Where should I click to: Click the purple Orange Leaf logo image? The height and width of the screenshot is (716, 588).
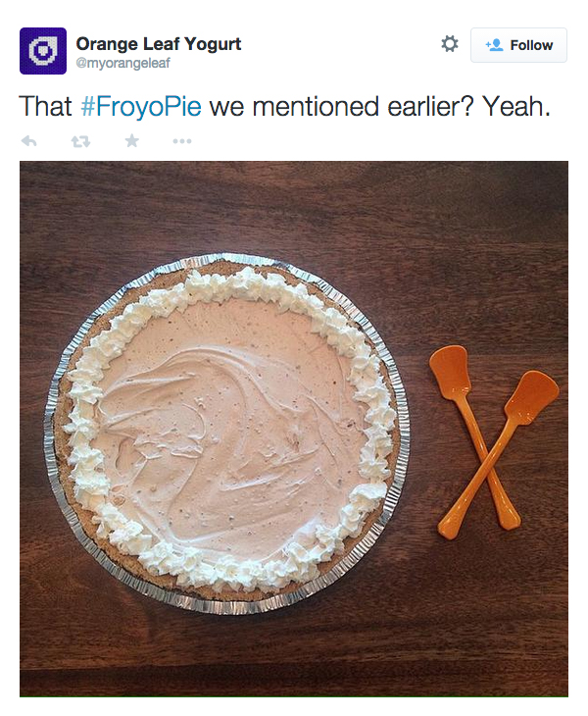43,51
